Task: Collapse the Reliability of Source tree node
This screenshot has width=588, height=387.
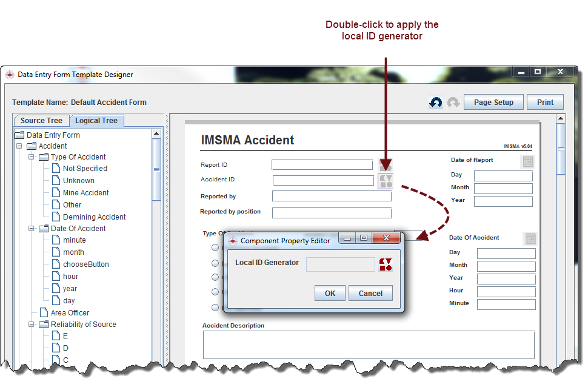Action: point(31,325)
